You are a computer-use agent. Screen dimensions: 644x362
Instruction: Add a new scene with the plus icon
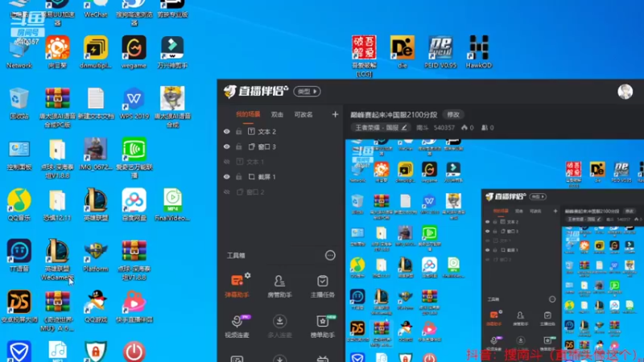[335, 114]
